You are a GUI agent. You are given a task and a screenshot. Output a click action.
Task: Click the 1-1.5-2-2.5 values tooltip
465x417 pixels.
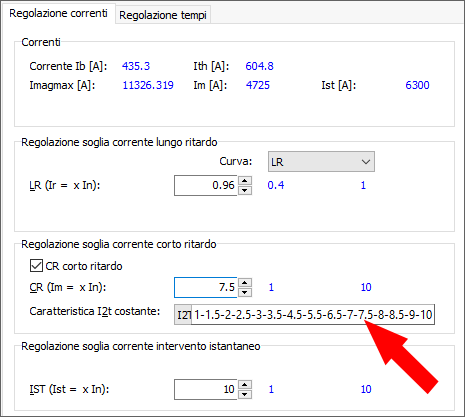313,314
